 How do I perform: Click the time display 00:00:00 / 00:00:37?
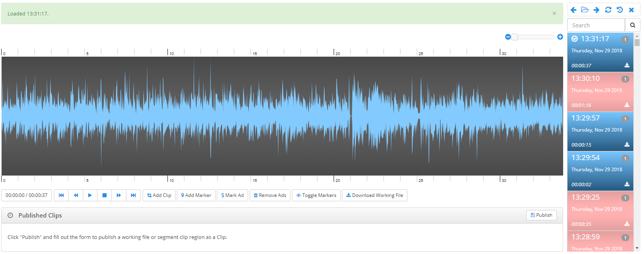(x=27, y=195)
